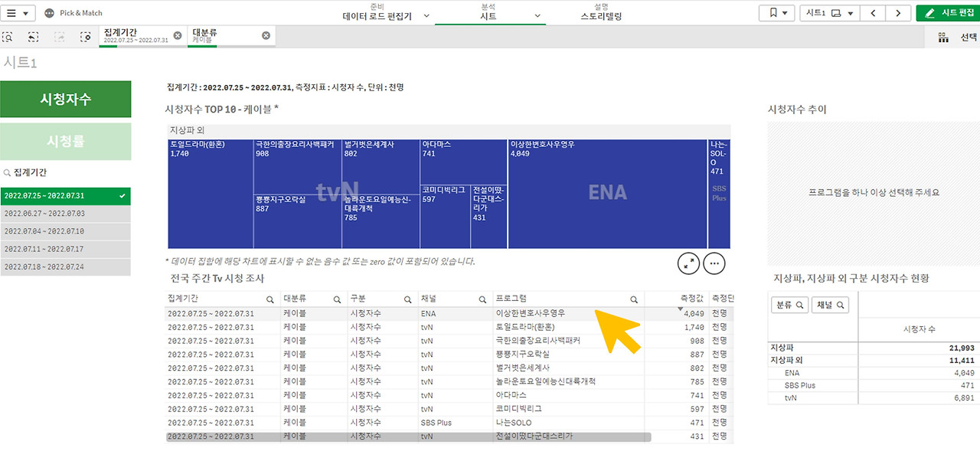Click the Pick & Match app icon
The width and height of the screenshot is (980, 458).
click(50, 13)
